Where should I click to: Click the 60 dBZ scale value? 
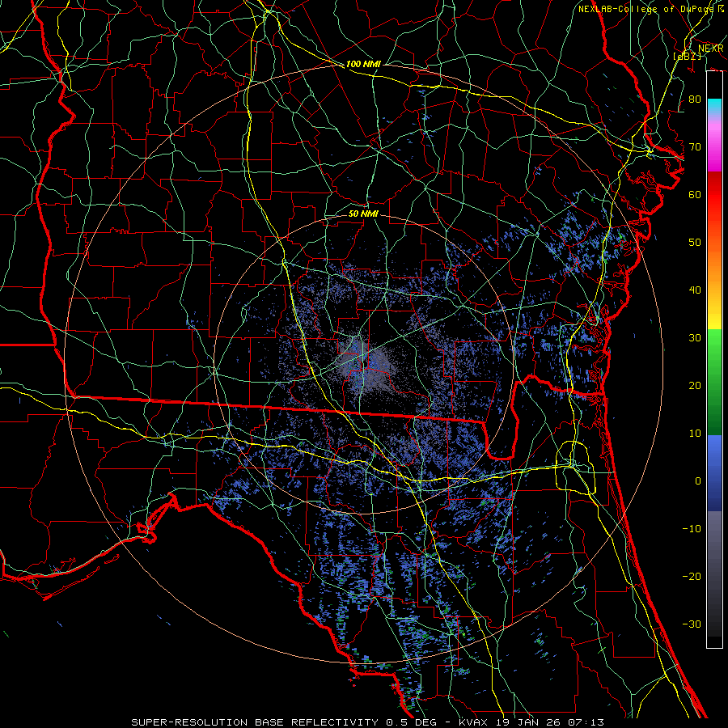695,194
